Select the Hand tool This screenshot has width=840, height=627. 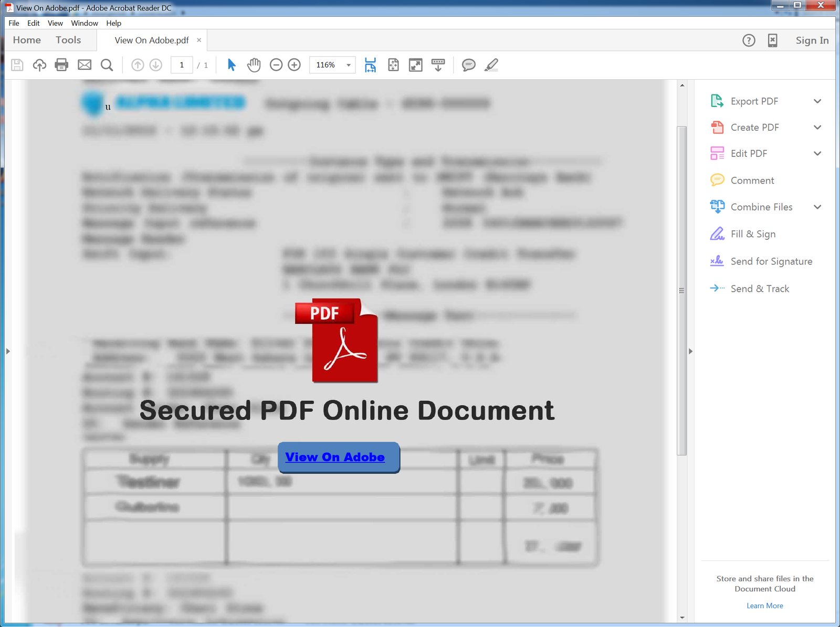click(254, 65)
